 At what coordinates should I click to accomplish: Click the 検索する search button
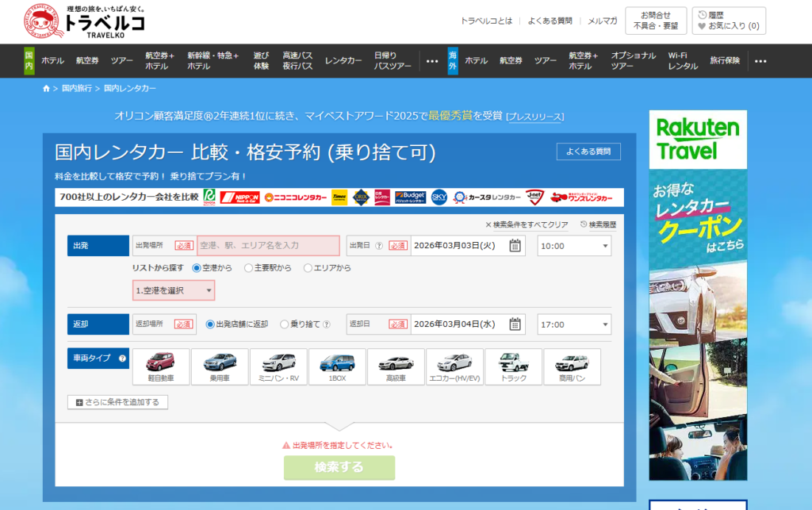tap(339, 467)
